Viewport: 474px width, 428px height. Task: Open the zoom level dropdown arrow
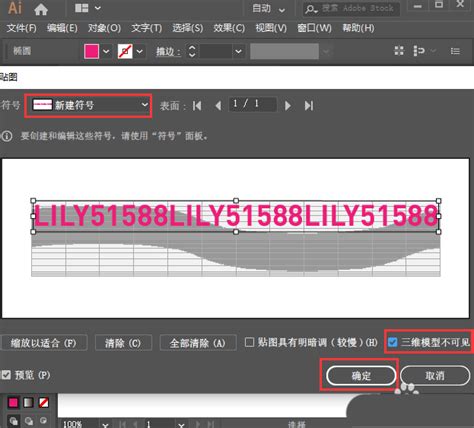click(105, 425)
